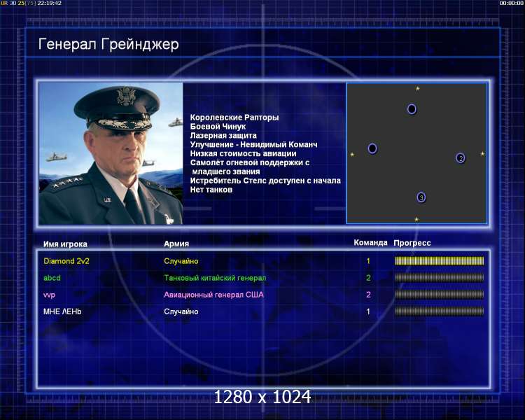525x420 pixels.
Task: Click team number 1 in Diamond 2v2 row
Action: [x=368, y=261]
